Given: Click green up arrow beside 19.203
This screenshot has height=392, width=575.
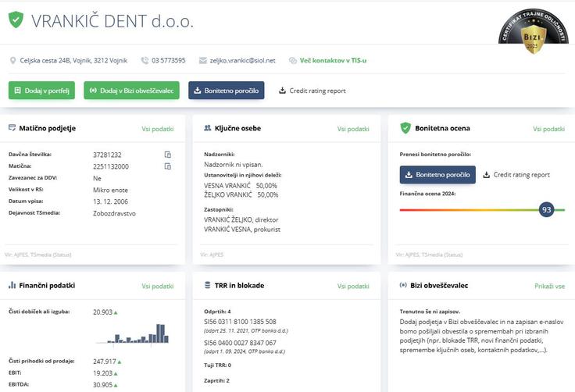Looking at the screenshot, I should click(x=116, y=374).
